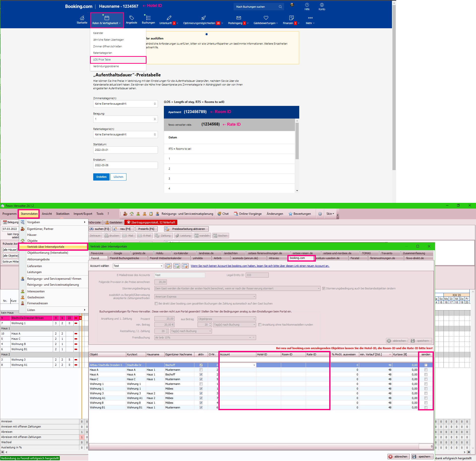Click the LOS price table vertical scrollbar

click(297, 141)
